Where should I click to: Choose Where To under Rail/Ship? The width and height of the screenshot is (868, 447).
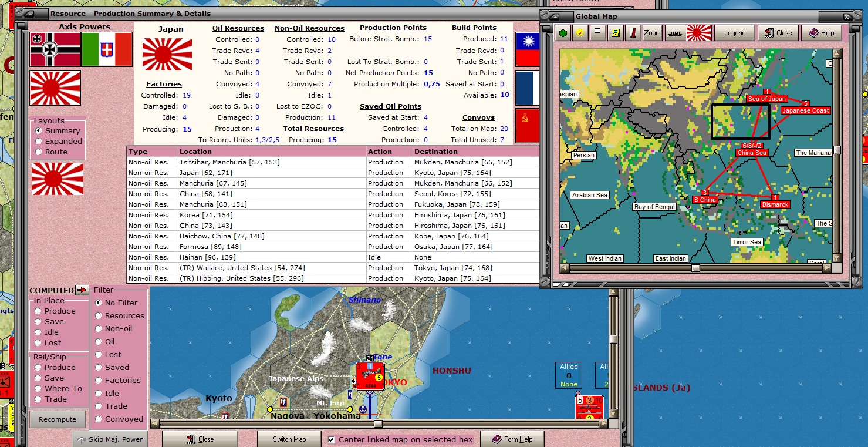tap(59, 389)
